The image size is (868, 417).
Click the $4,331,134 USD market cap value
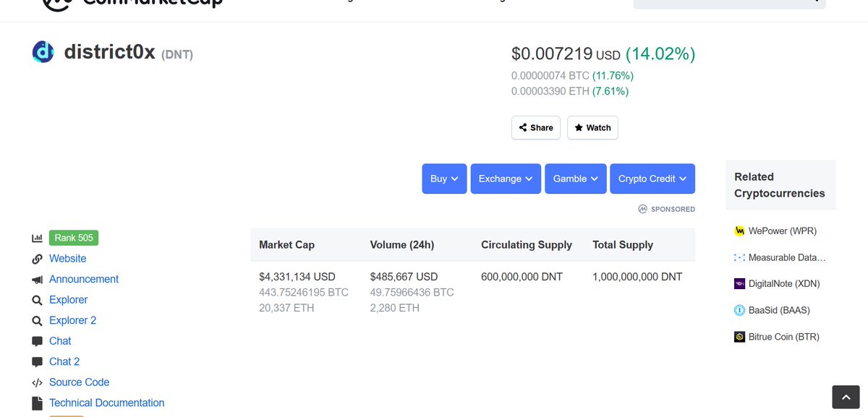click(297, 277)
